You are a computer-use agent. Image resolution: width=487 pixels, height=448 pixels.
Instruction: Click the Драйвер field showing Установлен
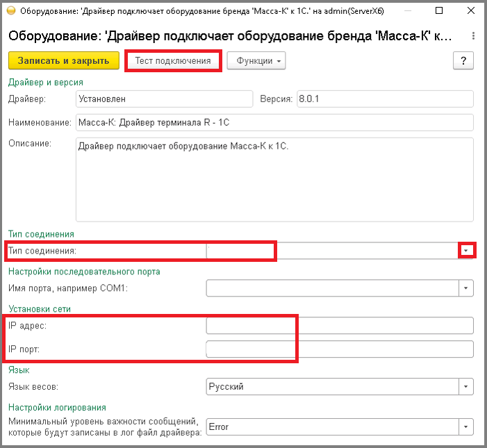(x=164, y=99)
